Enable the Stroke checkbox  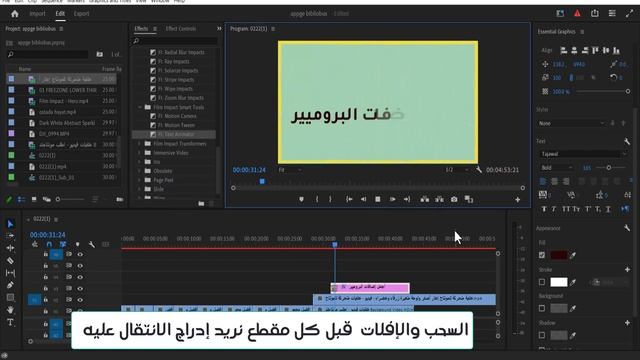point(542,282)
